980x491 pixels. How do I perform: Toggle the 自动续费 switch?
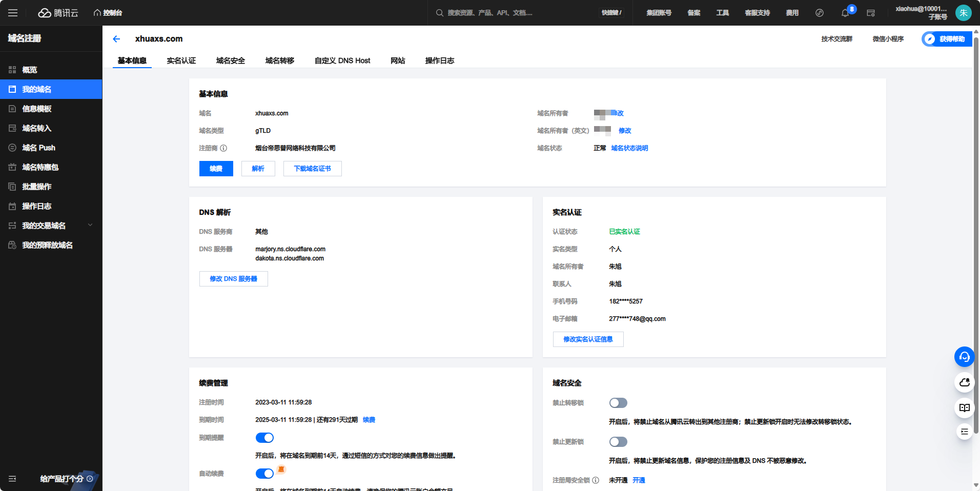point(264,474)
